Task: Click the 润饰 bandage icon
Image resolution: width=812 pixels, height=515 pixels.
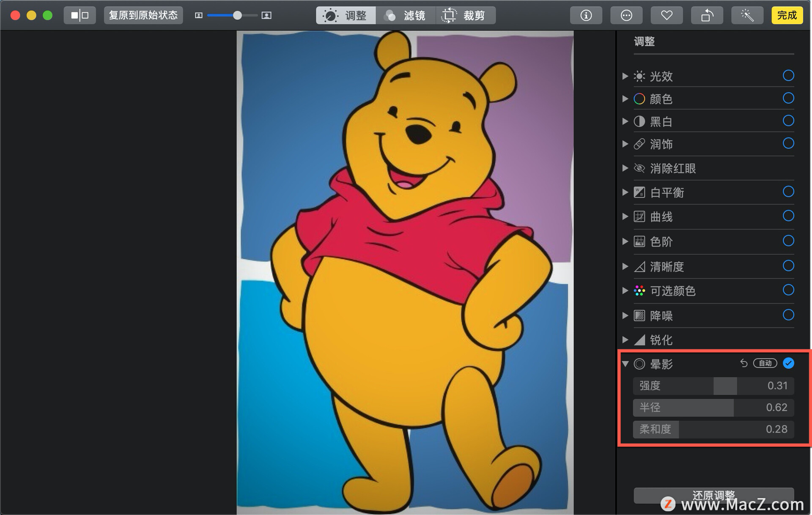Action: [639, 144]
